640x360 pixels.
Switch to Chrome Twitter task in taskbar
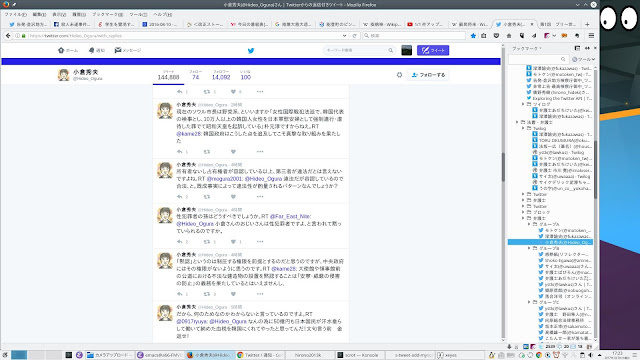pos(260,355)
